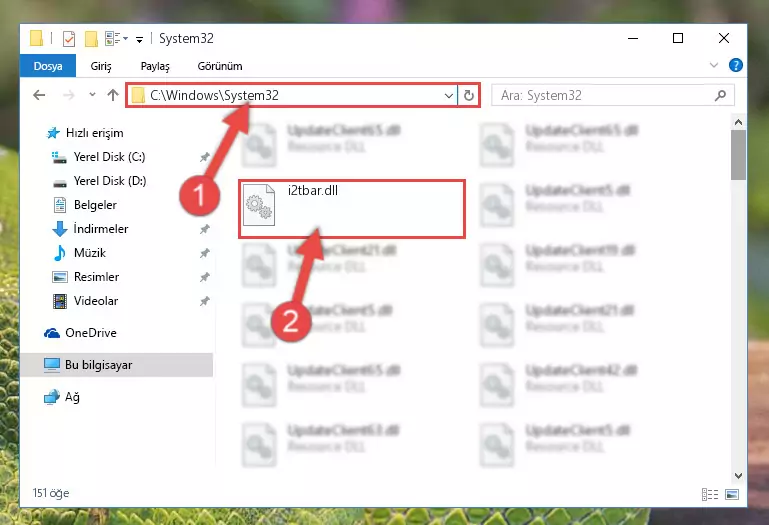Click the pin icon beside Müzik
Screen dimensions: 769x525
tap(205, 253)
